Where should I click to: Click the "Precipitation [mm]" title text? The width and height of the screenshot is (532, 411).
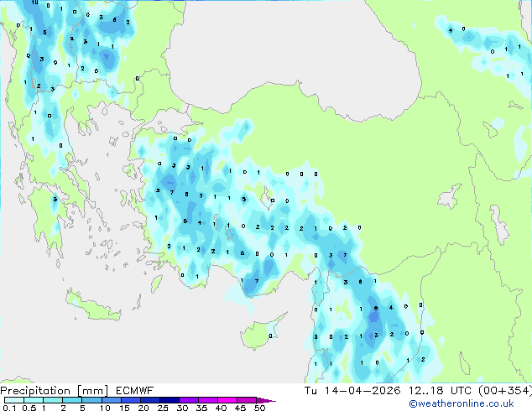click(x=55, y=391)
